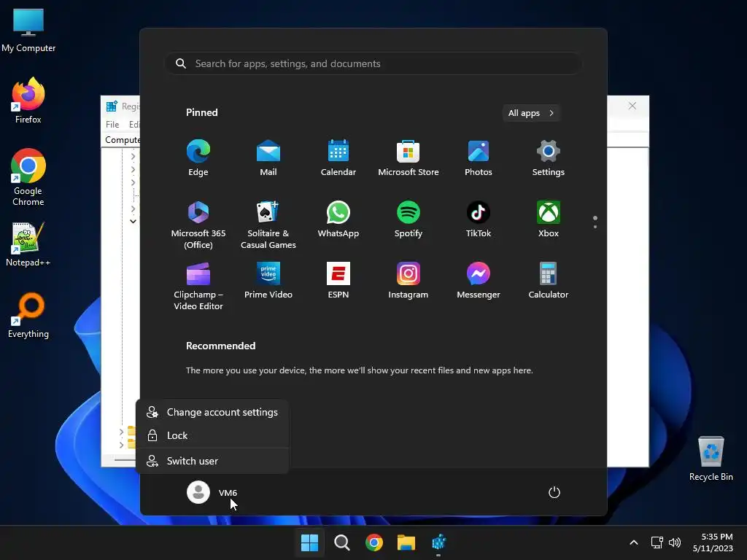The image size is (747, 560).
Task: Choose Change account settings
Action: (x=212, y=412)
